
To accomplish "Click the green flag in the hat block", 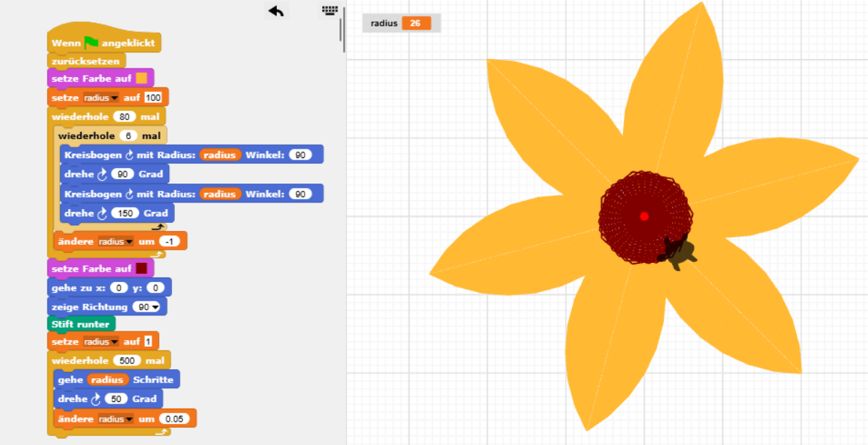I will [x=91, y=43].
